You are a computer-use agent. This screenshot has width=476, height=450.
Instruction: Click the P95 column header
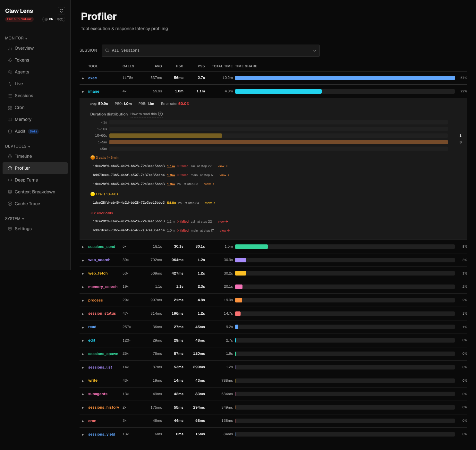[x=201, y=66]
